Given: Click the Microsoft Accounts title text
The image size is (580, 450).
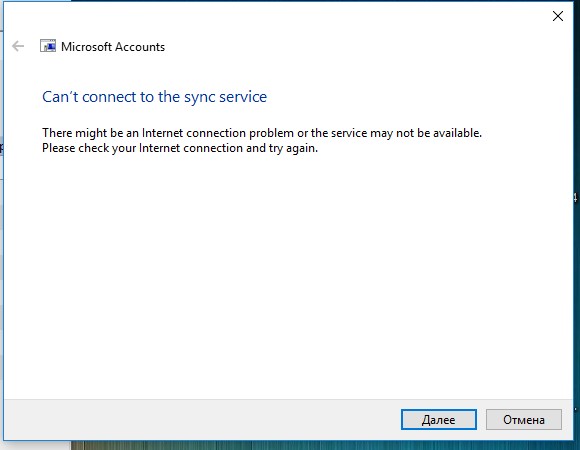Looking at the screenshot, I should click(x=113, y=47).
